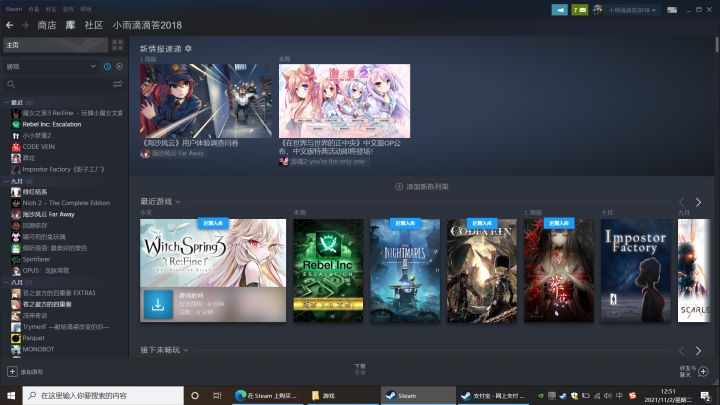Open the 用户体验调查问卷 news headline
Screen dimensions: 720x405
[x=189, y=143]
